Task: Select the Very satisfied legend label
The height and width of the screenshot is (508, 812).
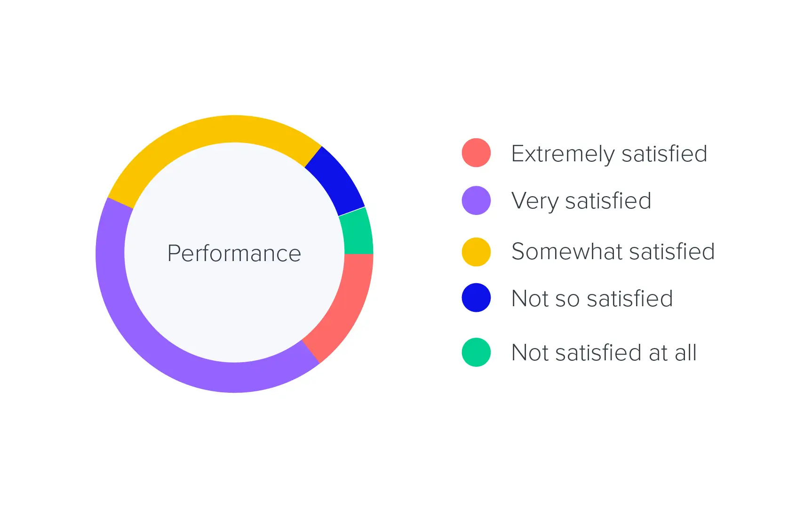Action: click(581, 201)
